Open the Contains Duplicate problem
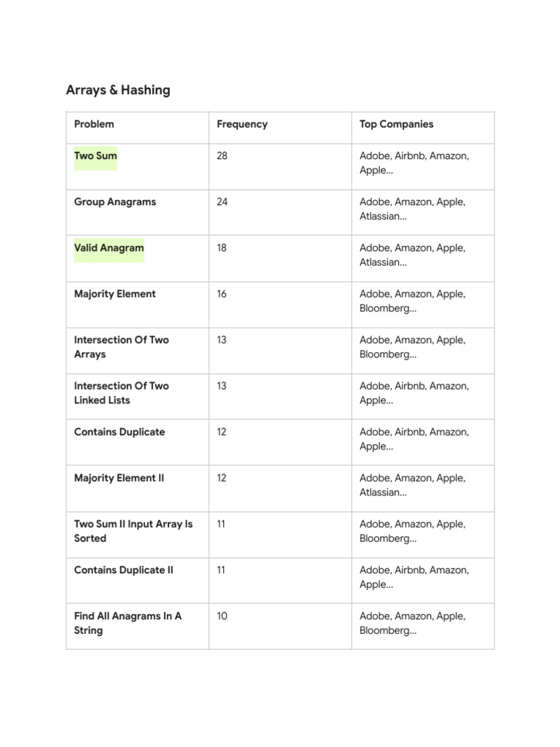 [x=120, y=432]
